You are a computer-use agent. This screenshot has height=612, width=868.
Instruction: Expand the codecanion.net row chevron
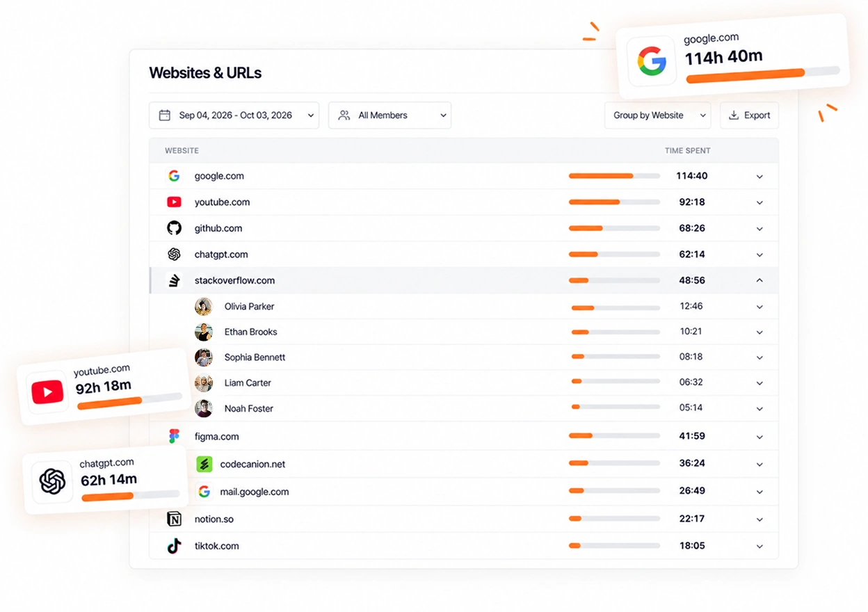tap(759, 465)
